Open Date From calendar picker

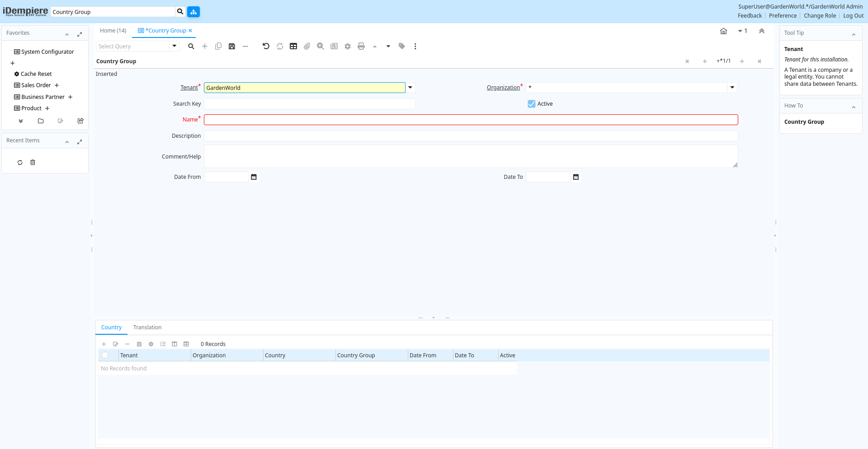pos(254,177)
